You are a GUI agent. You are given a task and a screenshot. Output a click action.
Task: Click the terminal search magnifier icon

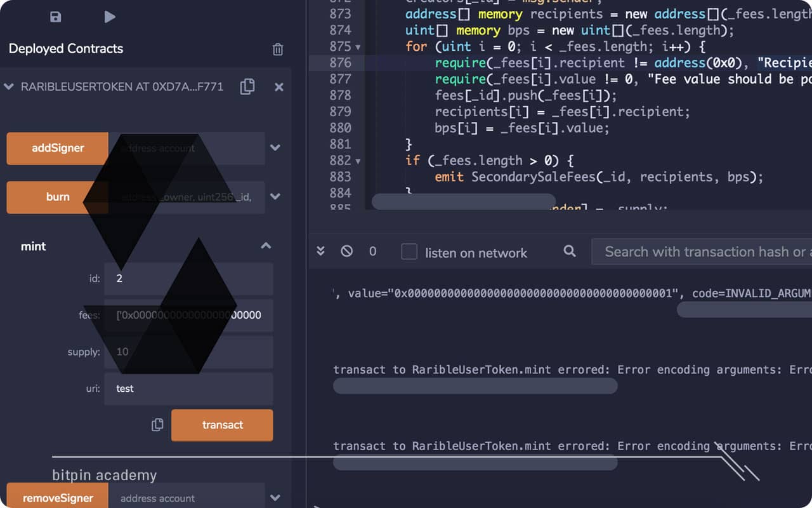coord(570,251)
